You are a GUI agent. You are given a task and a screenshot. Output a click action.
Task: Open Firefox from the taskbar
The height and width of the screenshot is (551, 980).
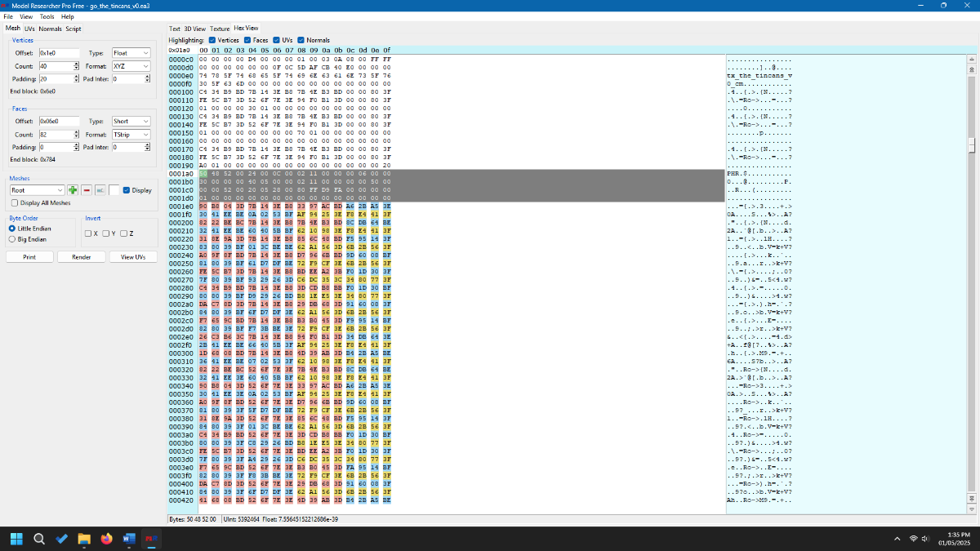coord(106,539)
